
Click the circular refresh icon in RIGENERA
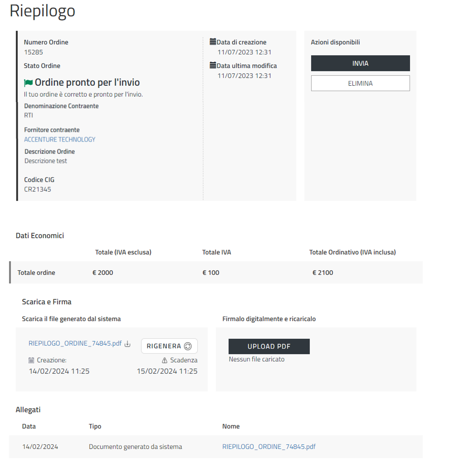tap(188, 346)
